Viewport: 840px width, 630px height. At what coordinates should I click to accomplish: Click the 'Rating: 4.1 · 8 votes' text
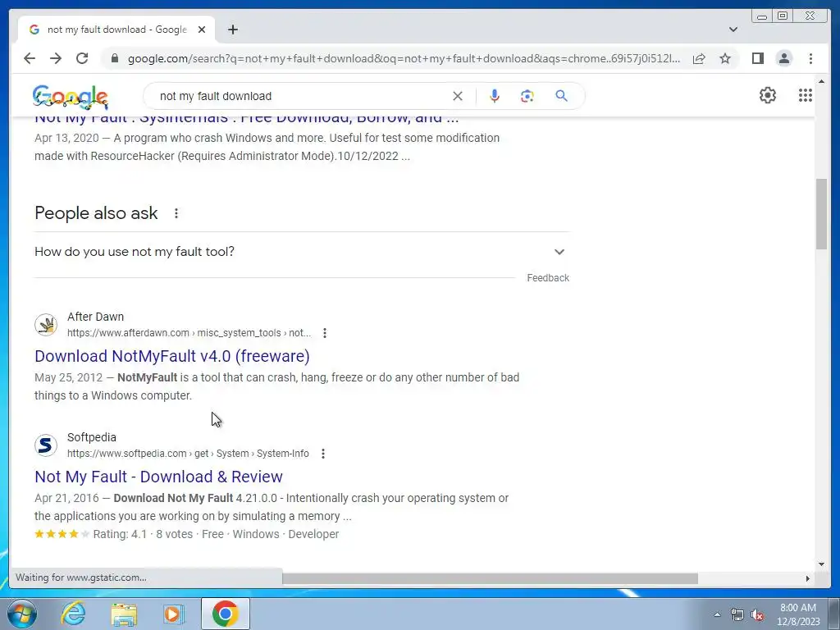[x=143, y=535]
